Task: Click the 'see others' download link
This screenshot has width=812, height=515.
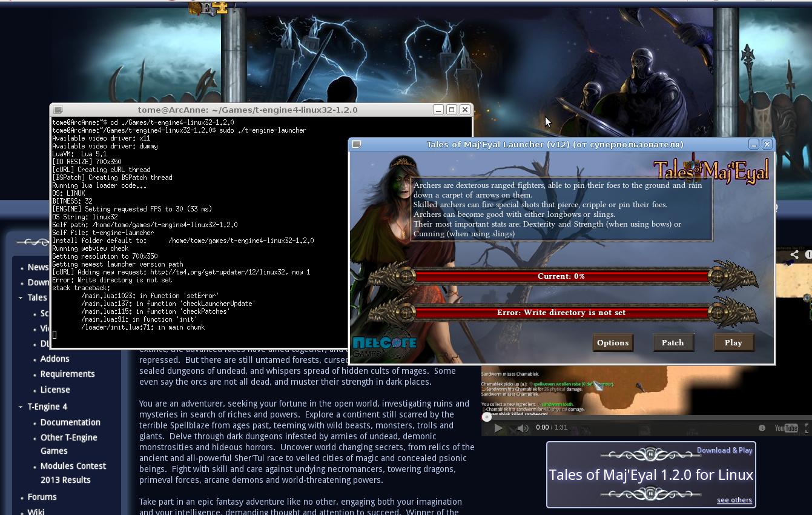Action: coord(734,500)
